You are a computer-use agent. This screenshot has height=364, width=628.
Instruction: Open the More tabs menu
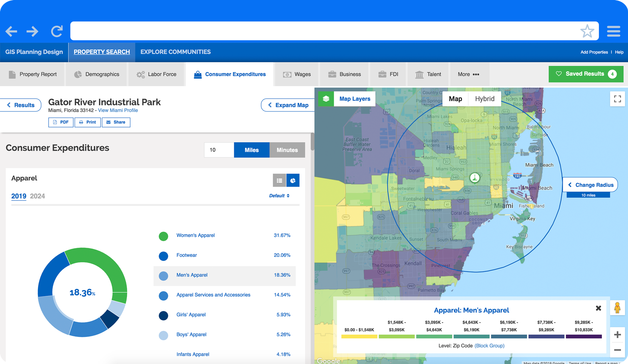[468, 74]
